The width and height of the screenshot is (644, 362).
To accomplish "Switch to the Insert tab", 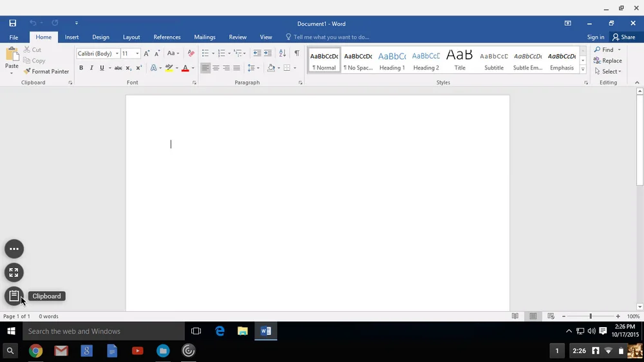I will click(x=71, y=37).
